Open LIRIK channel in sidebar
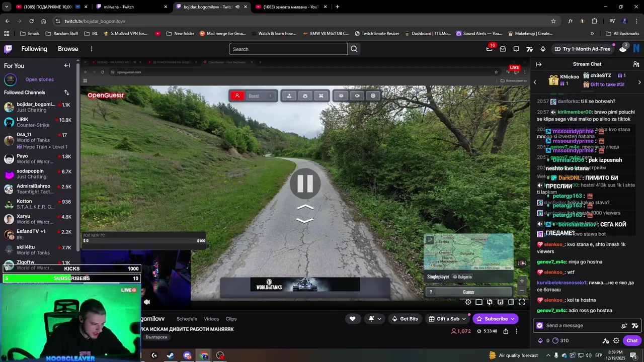Viewport: 644px width, 362px height. point(39,122)
